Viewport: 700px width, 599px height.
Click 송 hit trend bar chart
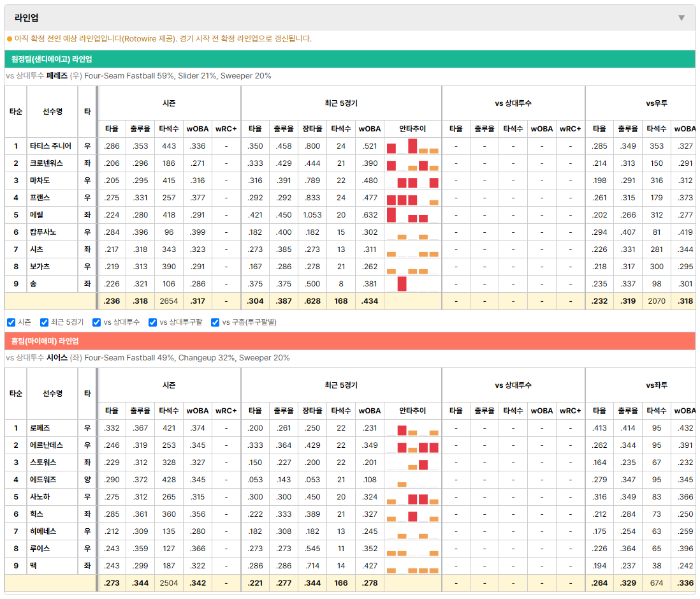click(412, 284)
